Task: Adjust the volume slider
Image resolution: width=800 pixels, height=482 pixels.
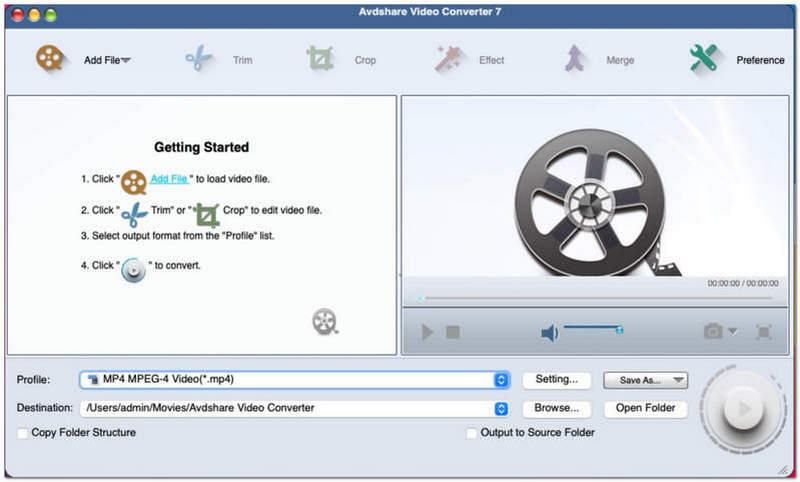Action: [x=592, y=328]
